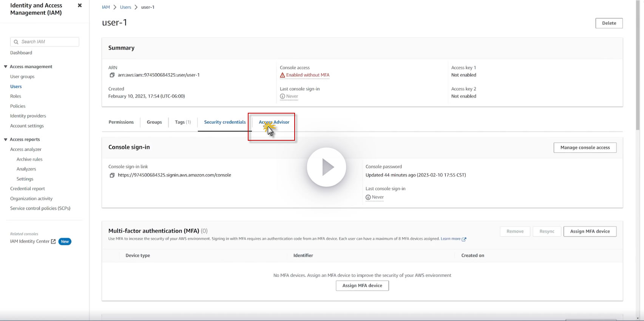Click the search magnifier icon in Search IAM
The image size is (644, 321).
pos(16,42)
